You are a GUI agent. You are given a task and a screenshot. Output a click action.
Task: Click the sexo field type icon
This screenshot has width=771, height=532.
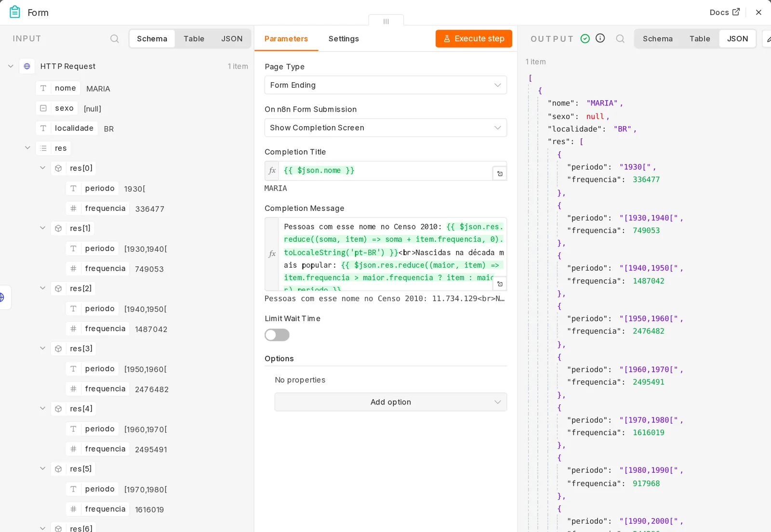pyautogui.click(x=43, y=108)
